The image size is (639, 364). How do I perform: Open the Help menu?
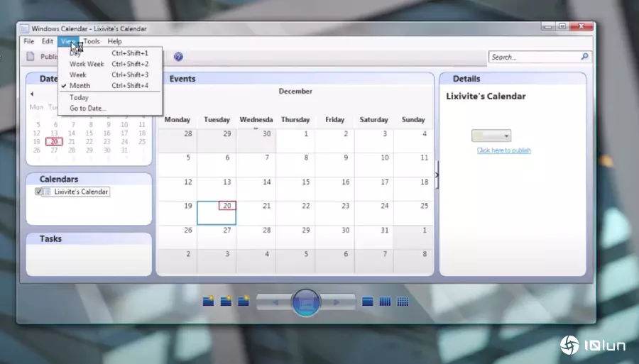(x=114, y=41)
